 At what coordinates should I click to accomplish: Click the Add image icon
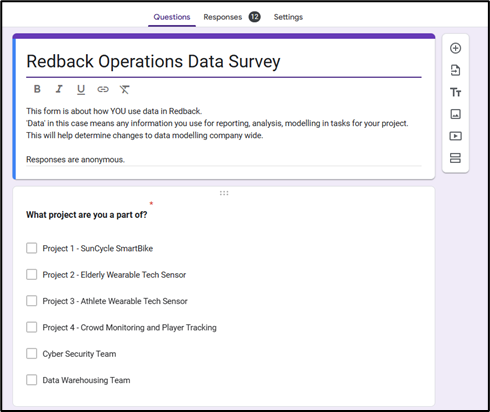(x=455, y=114)
